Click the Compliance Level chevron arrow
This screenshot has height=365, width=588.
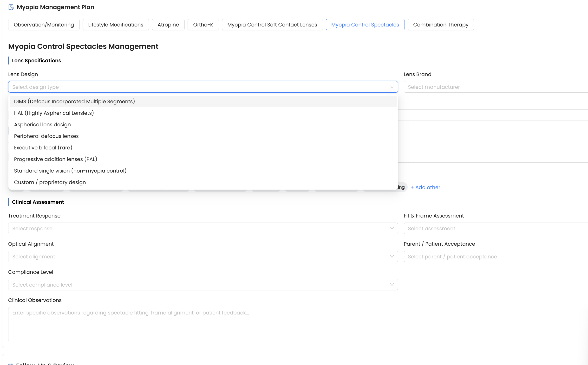(x=392, y=285)
